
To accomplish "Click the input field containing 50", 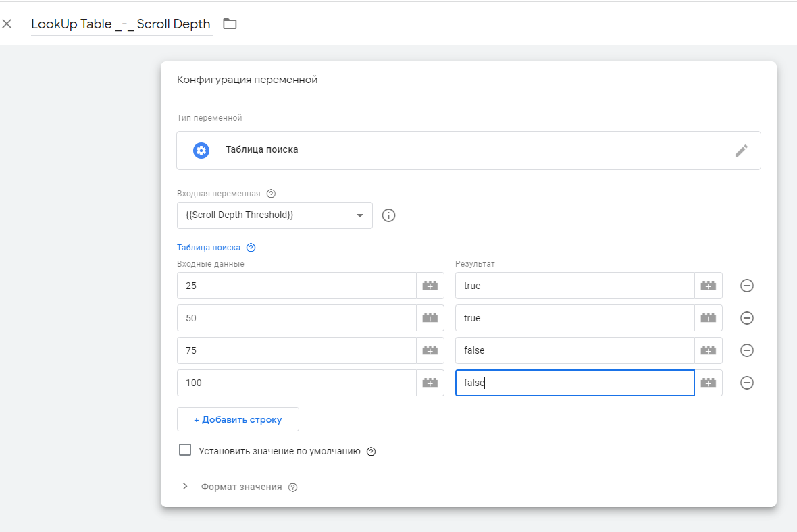I will click(x=296, y=318).
